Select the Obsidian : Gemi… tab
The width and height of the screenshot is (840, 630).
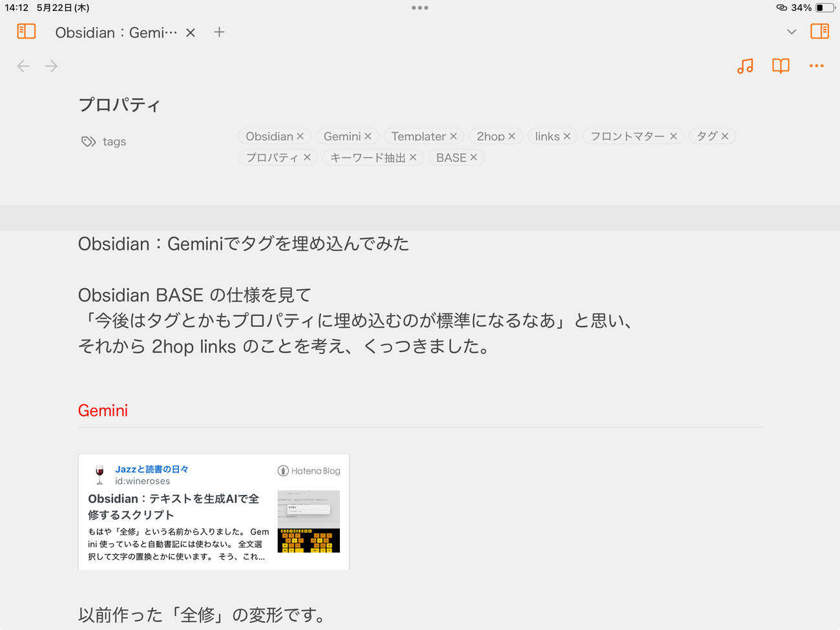tap(116, 32)
